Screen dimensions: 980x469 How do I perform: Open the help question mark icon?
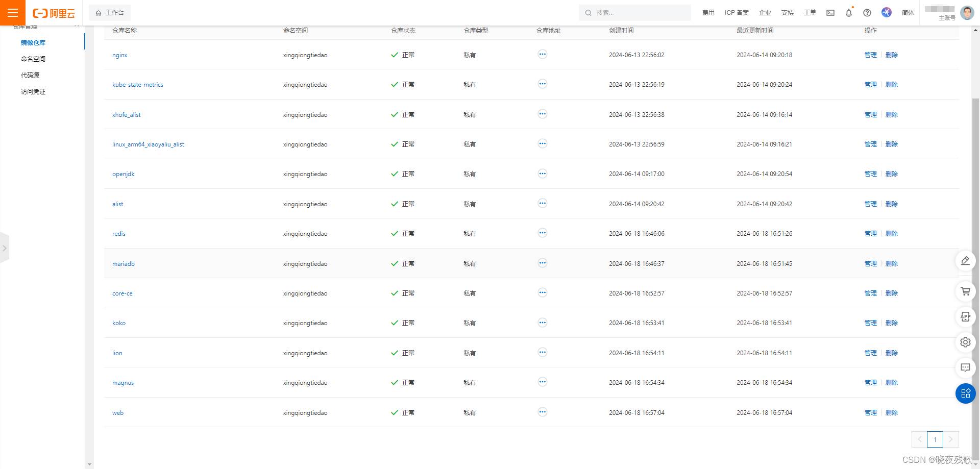[867, 13]
